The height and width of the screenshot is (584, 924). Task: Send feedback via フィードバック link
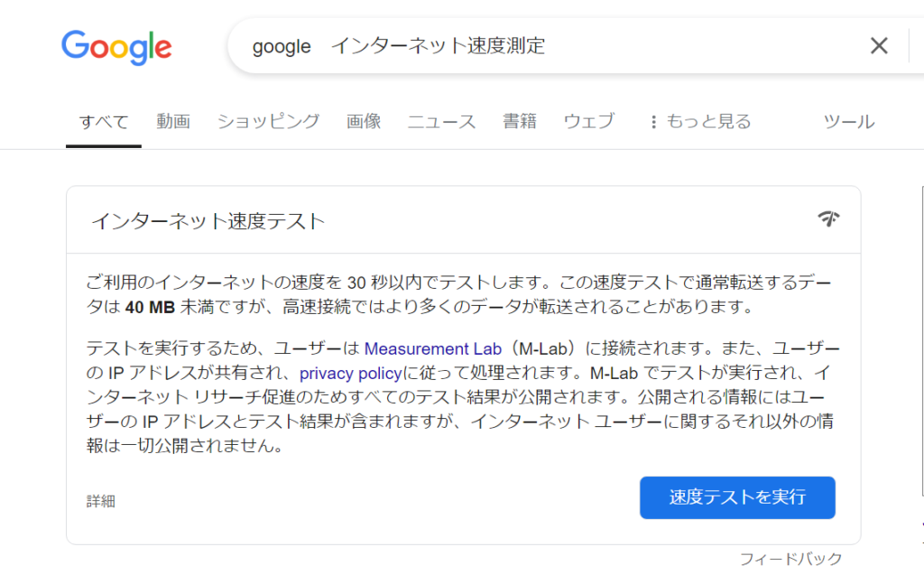pyautogui.click(x=790, y=559)
